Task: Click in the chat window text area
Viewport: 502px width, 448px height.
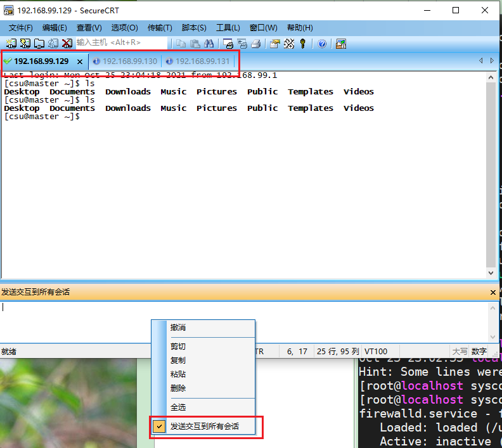Action: (243, 321)
